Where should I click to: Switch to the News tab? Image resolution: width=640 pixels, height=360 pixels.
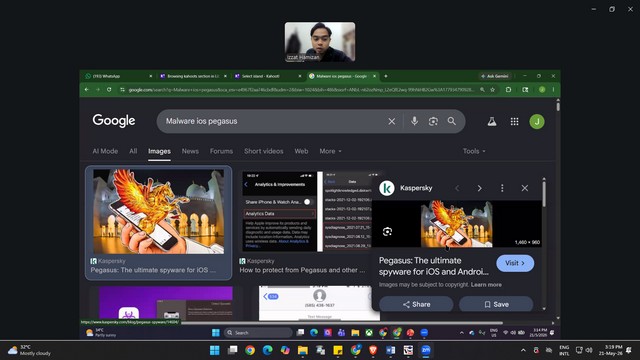coord(190,151)
